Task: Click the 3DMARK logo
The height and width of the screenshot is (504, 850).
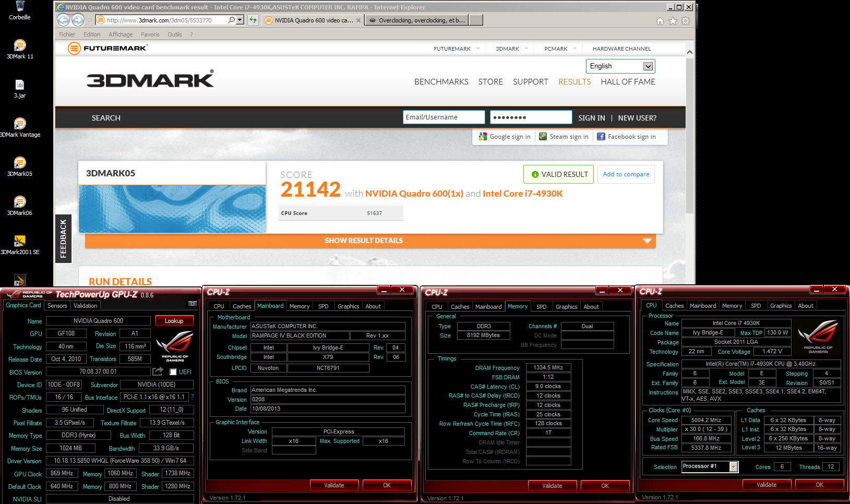Action: point(150,79)
